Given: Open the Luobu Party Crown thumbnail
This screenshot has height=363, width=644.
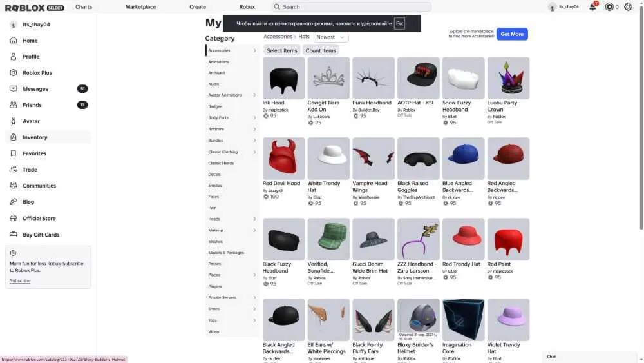Looking at the screenshot, I should 509,78.
